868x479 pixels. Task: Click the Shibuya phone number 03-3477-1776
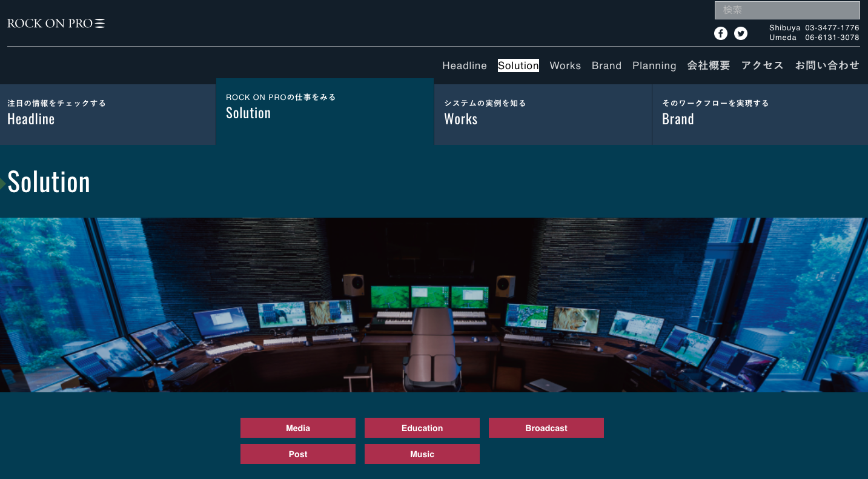point(832,28)
